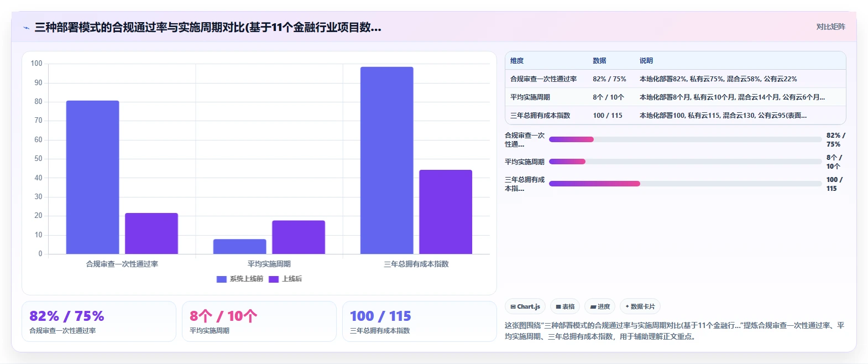Viewport: 868px width, 364px height.
Task: Toggle the 系统上线前 legend entry
Action: tap(240, 279)
